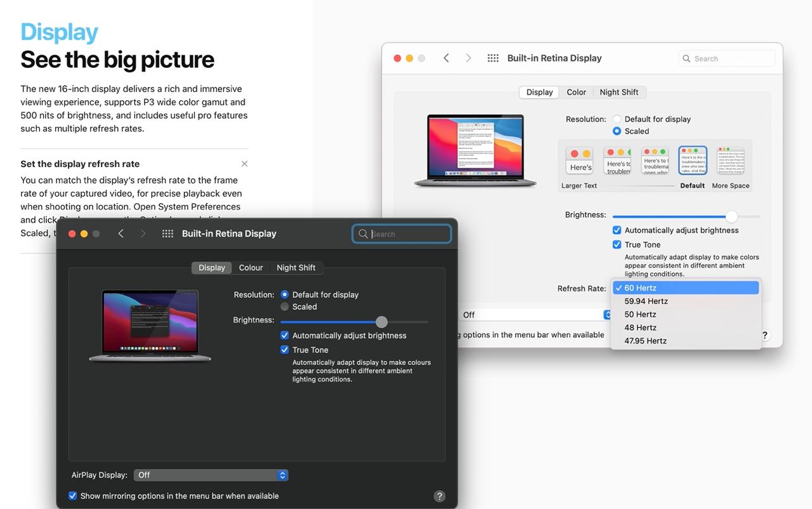Adjust brightness slider in dark window
This screenshot has height=509, width=812.
tap(381, 322)
